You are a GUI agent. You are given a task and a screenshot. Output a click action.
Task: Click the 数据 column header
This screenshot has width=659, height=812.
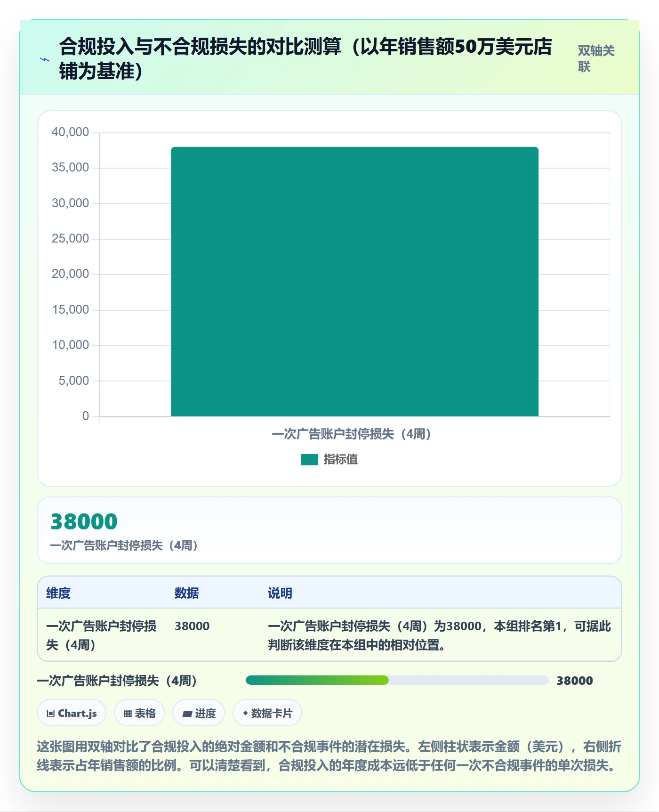[187, 593]
